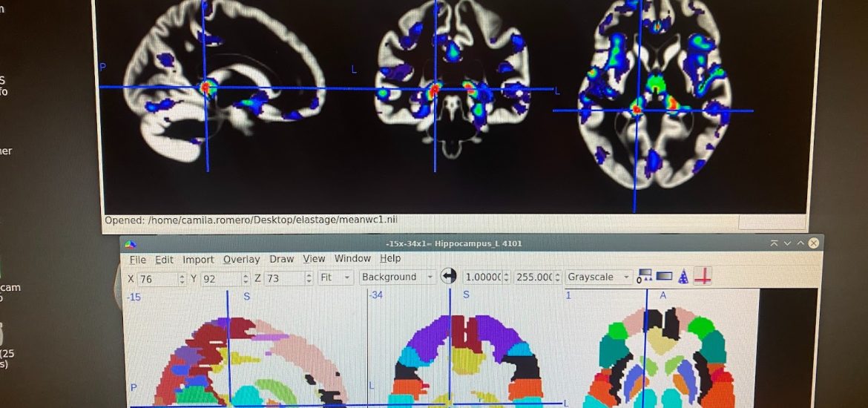Click the MRIcron app icon in title bar
The image size is (868, 408).
[130, 244]
